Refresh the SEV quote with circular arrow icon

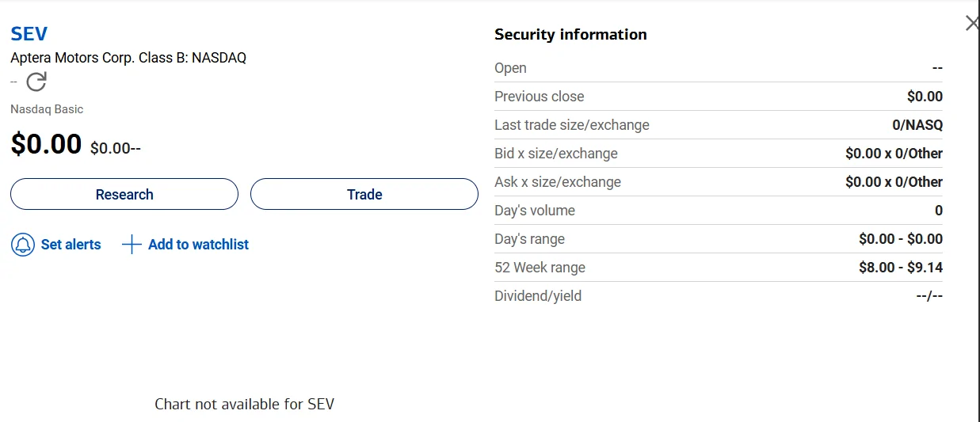point(36,82)
